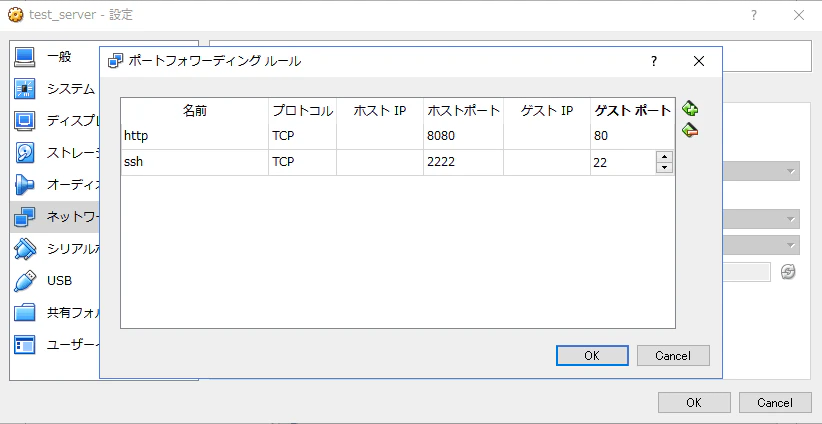Select the Network settings category icon

(24, 216)
